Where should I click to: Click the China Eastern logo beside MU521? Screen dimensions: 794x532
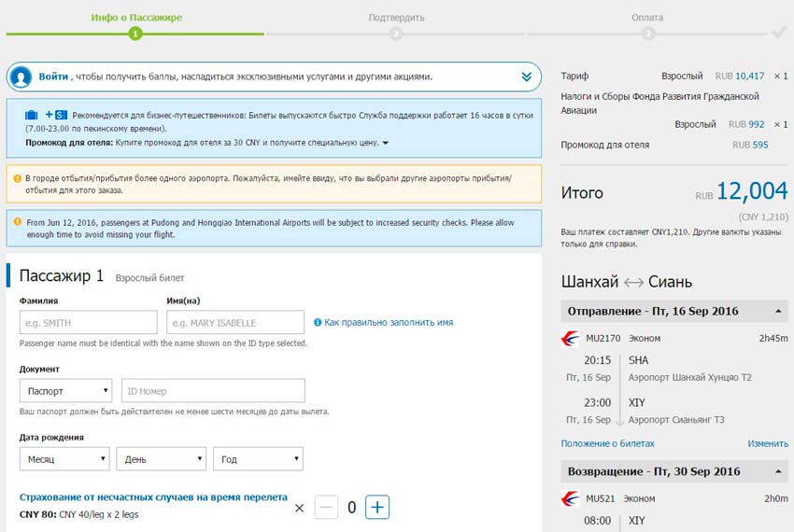click(x=570, y=498)
